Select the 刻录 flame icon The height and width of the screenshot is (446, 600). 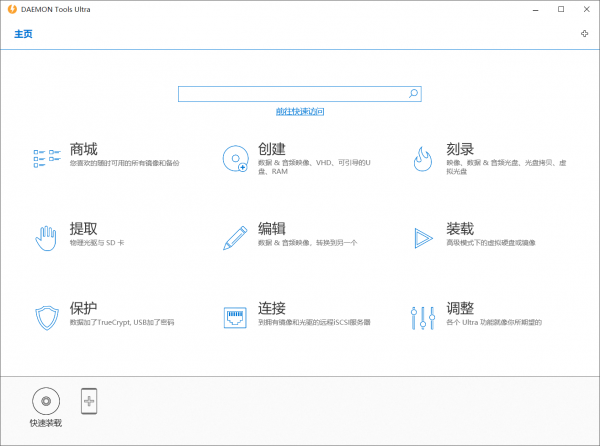coord(423,159)
